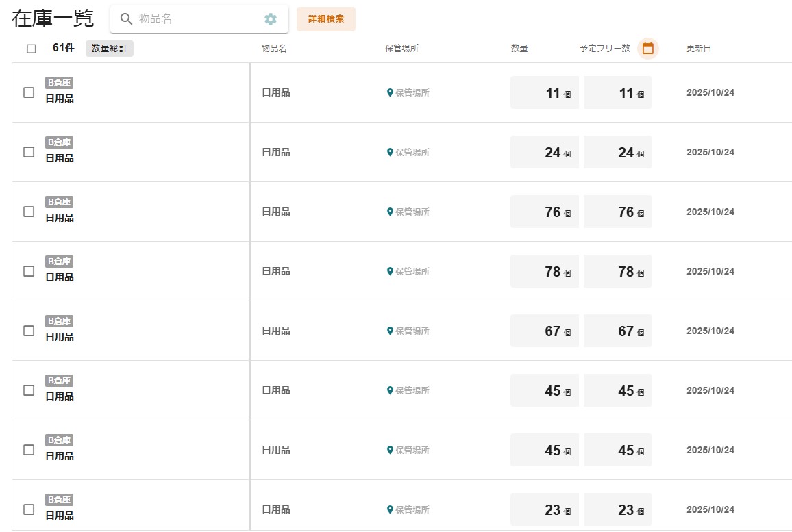This screenshot has width=792, height=532.
Task: Check the box for the 78個 row
Action: (29, 271)
